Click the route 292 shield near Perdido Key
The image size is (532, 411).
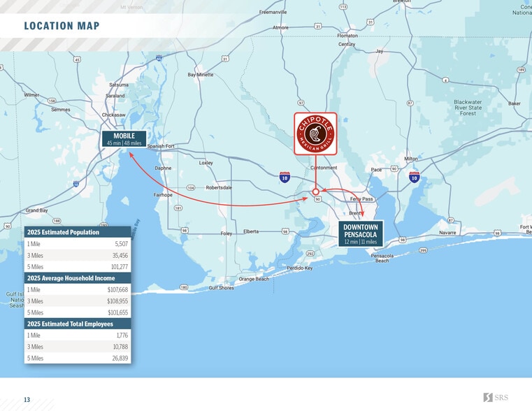310,253
